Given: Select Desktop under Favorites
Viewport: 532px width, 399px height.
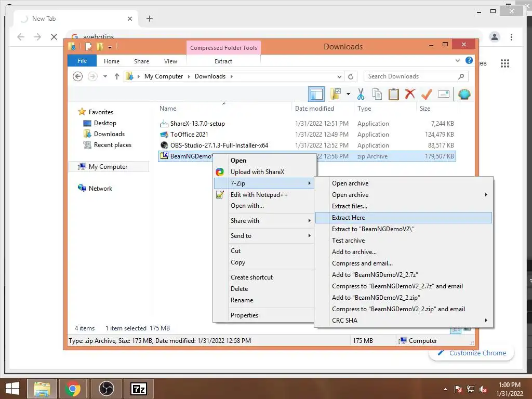Looking at the screenshot, I should (105, 123).
